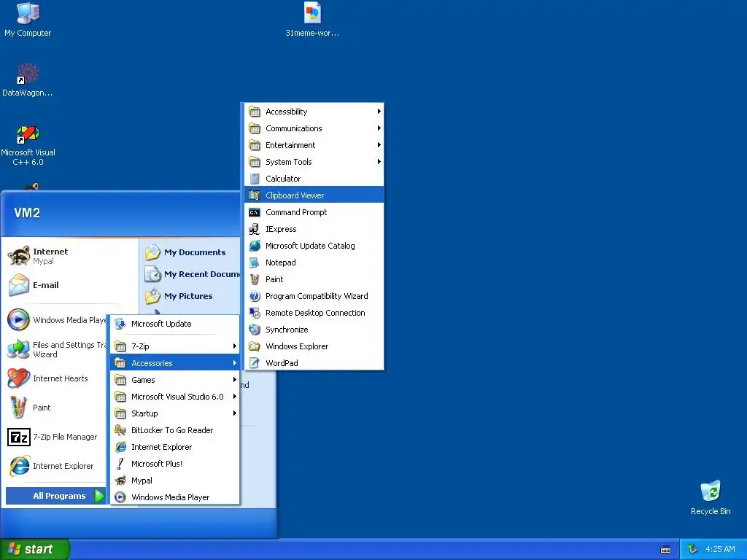This screenshot has height=560, width=747.
Task: Click the taskbar clock showing 4:25 AM
Action: (x=720, y=549)
